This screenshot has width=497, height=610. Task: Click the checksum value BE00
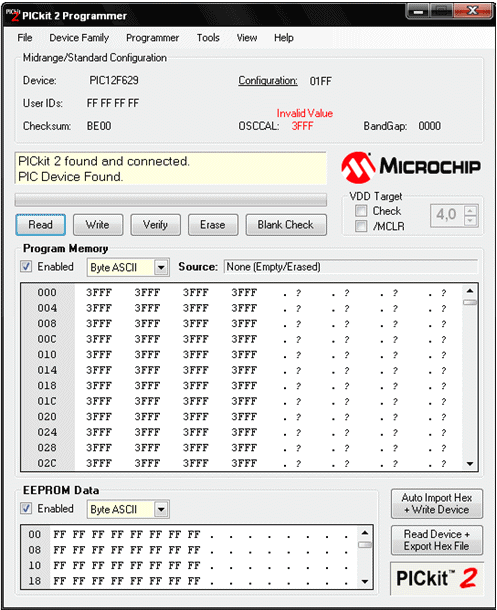(x=99, y=126)
